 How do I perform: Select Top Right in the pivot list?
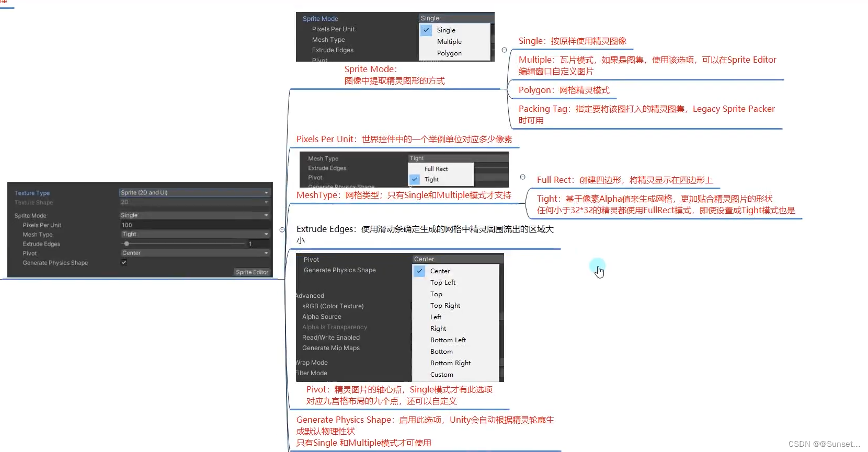click(x=456, y=306)
